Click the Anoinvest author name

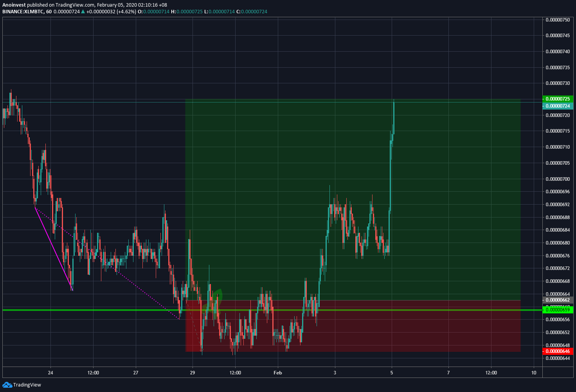pyautogui.click(x=14, y=5)
